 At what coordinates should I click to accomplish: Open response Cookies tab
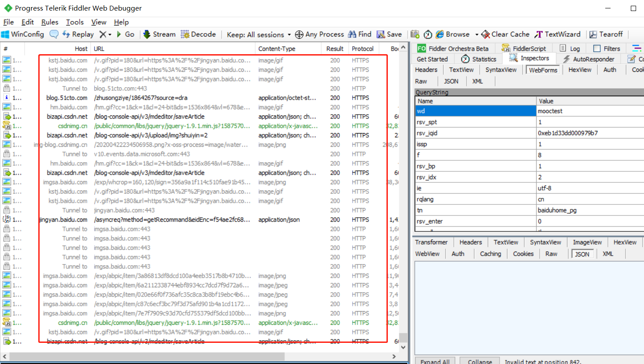pos(523,254)
